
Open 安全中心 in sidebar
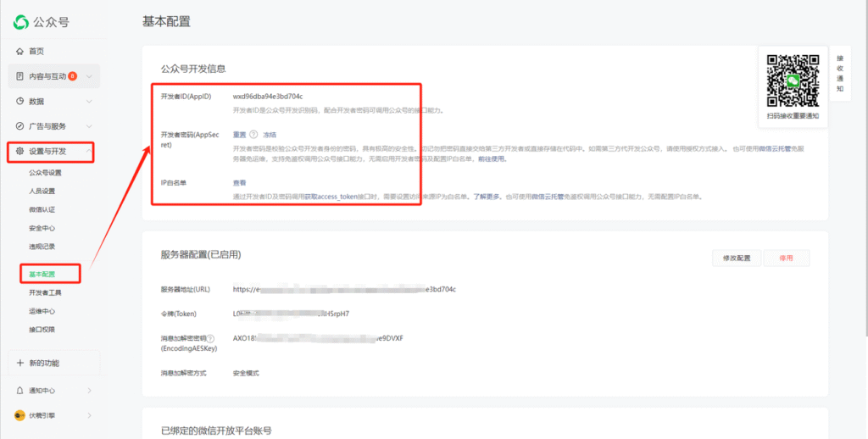click(x=42, y=228)
